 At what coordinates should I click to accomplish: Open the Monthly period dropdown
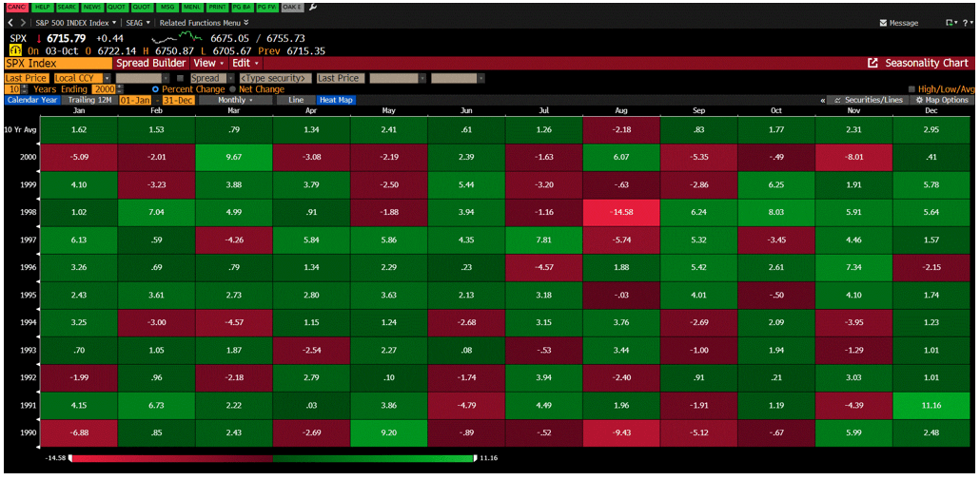coord(236,100)
